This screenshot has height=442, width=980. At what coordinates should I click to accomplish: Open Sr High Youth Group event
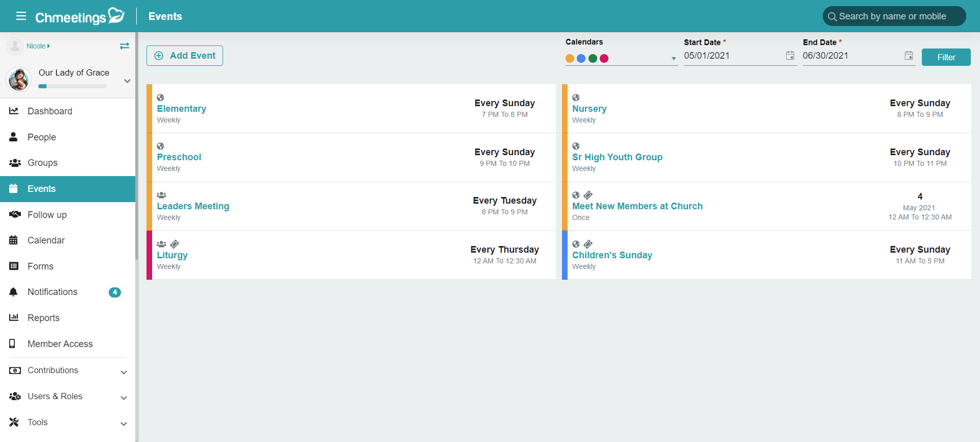click(x=617, y=157)
